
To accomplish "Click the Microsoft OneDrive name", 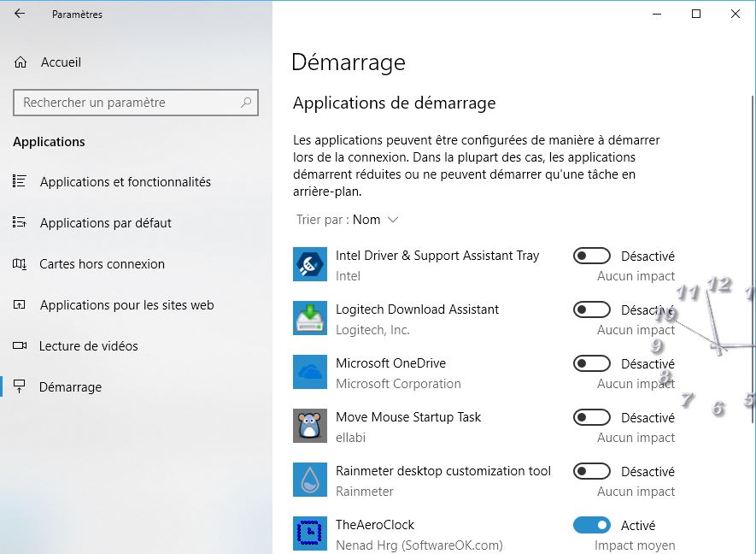I will [x=390, y=362].
